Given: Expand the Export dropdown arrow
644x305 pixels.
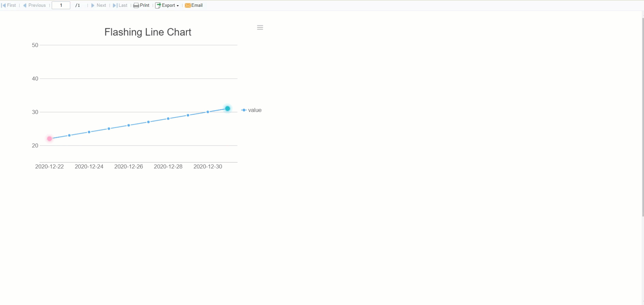Looking at the screenshot, I should (178, 6).
